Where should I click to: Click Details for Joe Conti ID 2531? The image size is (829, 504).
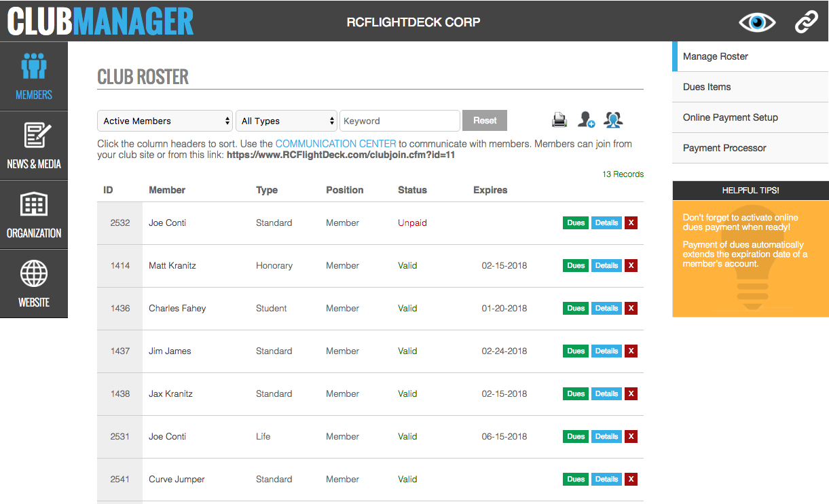coord(606,436)
